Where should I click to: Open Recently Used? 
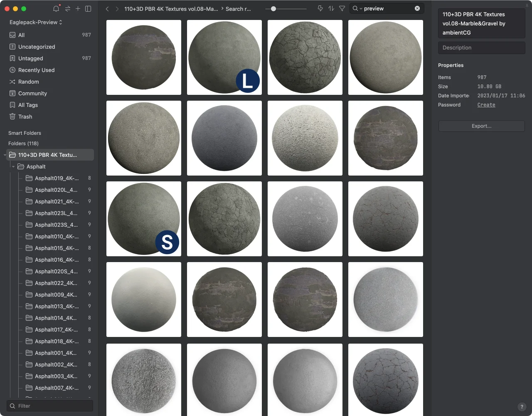50,70
